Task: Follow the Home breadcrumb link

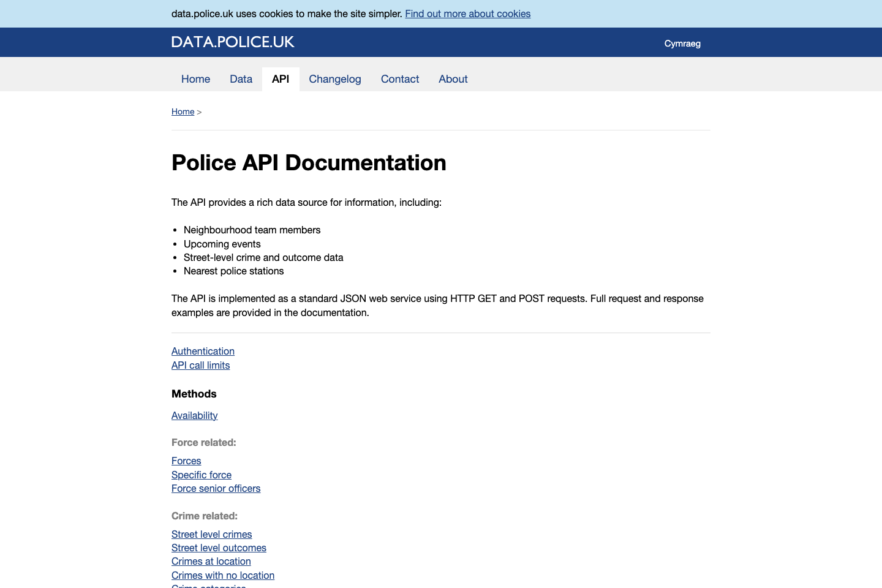Action: pos(183,111)
